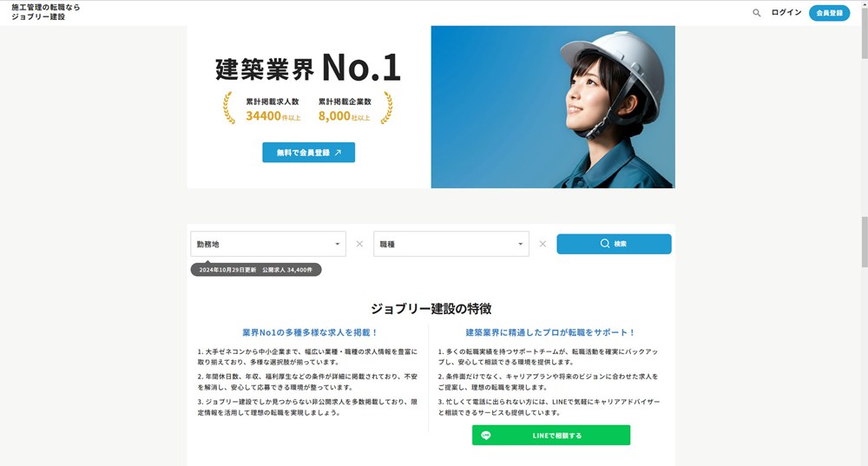Click the 無料で会員登録 button
The height and width of the screenshot is (466, 868).
[308, 152]
